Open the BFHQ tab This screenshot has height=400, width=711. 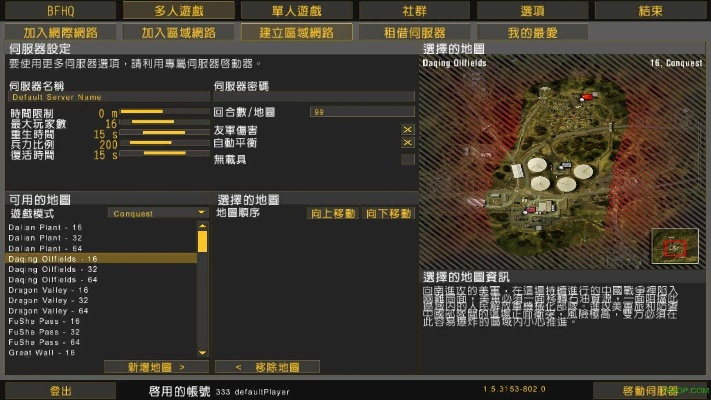(60, 10)
